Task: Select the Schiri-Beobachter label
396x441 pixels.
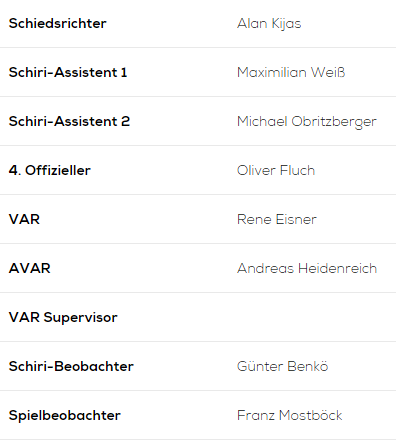Action: click(x=71, y=366)
